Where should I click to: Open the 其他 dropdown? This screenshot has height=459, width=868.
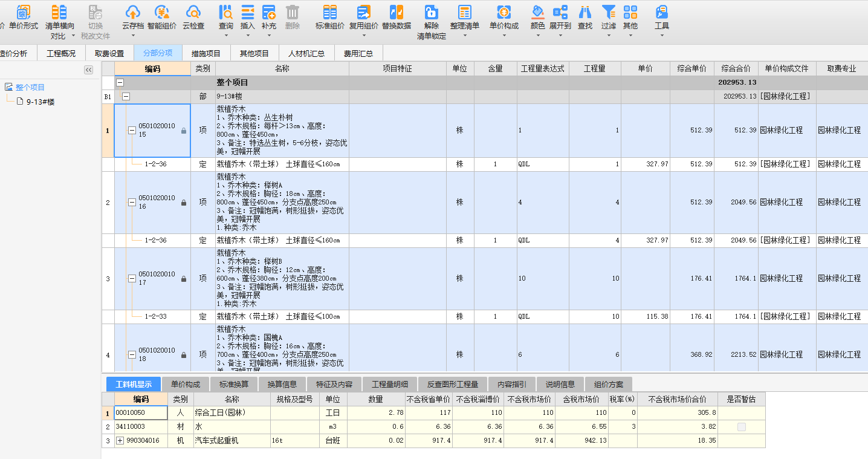click(x=630, y=35)
